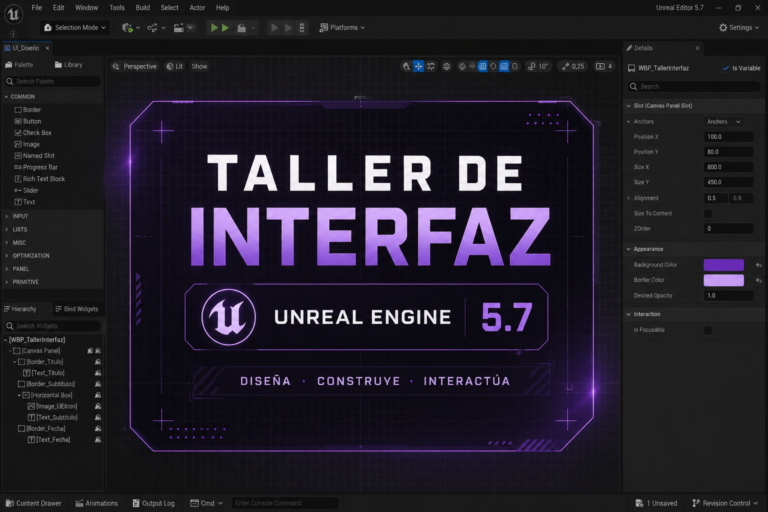Click the Image_UEIcon visibility icon in Hierarchy
Viewport: 768px width, 512px height.
click(98, 406)
